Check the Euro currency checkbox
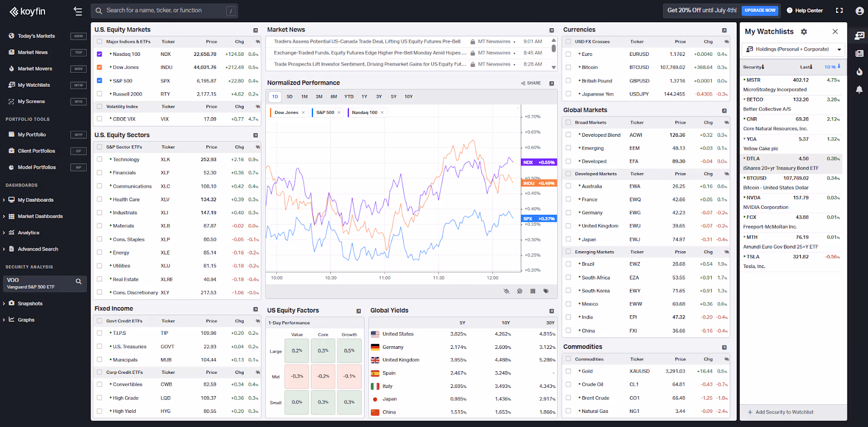This screenshot has width=868, height=427. (x=569, y=54)
